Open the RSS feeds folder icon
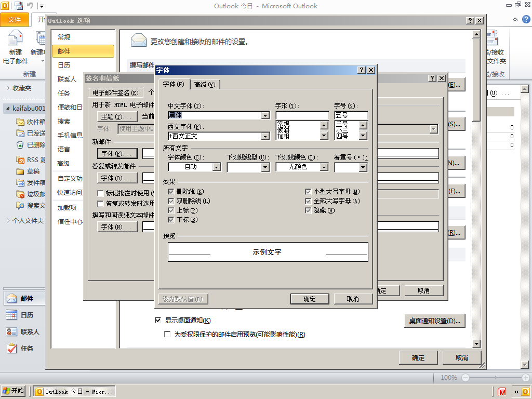Image resolution: width=532 pixels, height=399 pixels. pyautogui.click(x=20, y=159)
